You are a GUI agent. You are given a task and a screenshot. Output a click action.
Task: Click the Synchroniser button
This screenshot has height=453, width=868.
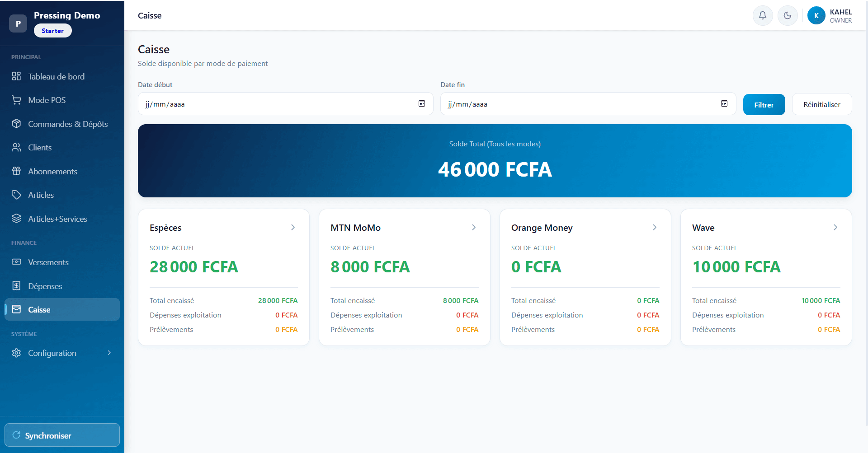(62, 435)
